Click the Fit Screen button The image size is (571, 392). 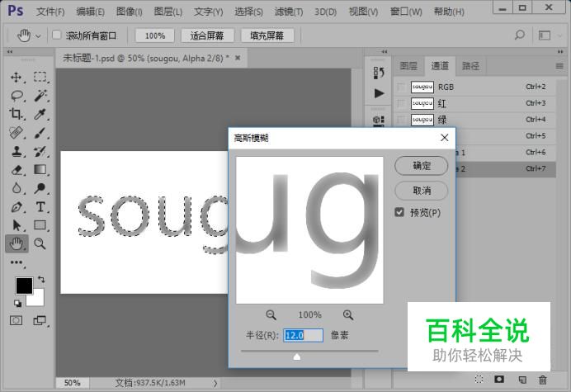207,35
